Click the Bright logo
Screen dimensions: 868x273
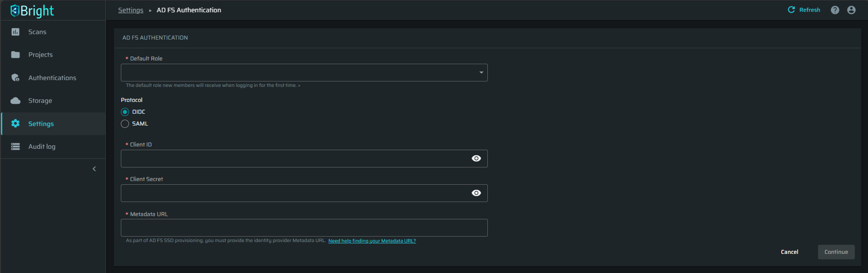tap(32, 10)
